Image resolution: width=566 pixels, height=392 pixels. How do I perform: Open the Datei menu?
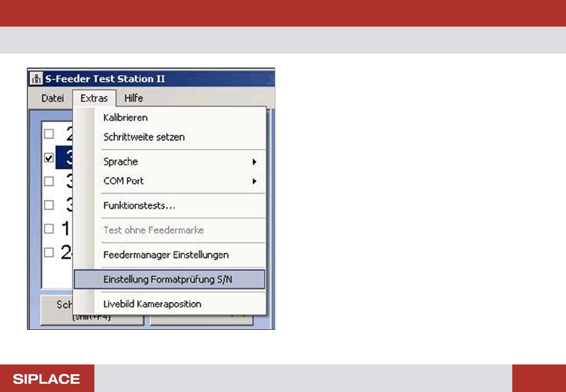(x=53, y=98)
